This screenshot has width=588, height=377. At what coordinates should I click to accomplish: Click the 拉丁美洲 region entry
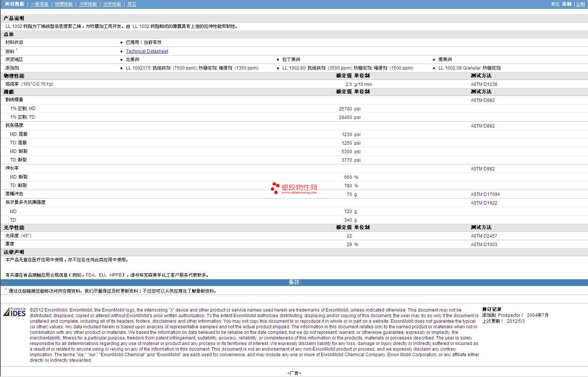click(x=291, y=59)
